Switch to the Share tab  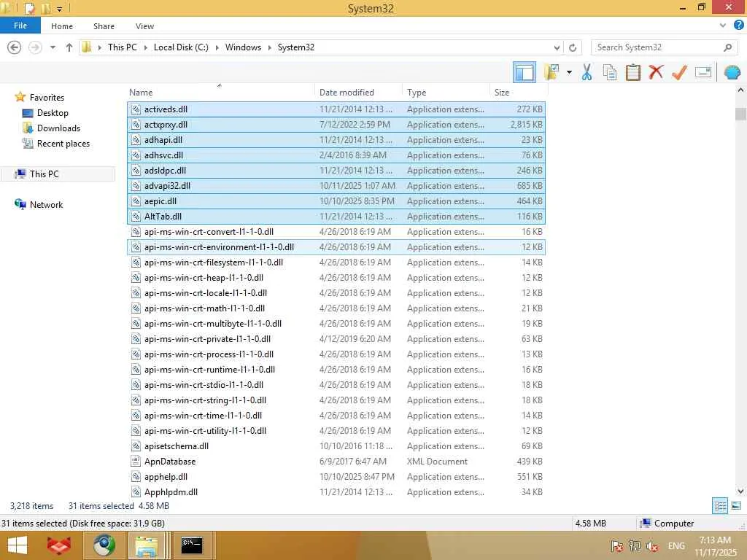tap(104, 26)
